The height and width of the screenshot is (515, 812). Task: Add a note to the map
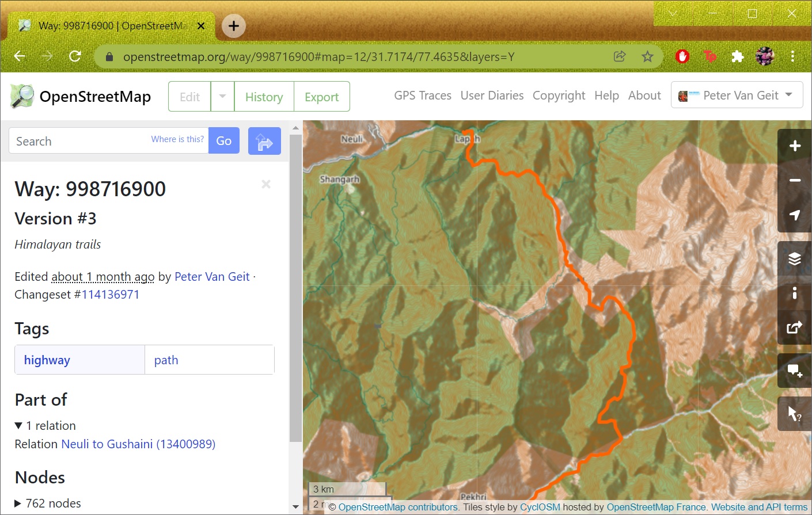coord(795,371)
